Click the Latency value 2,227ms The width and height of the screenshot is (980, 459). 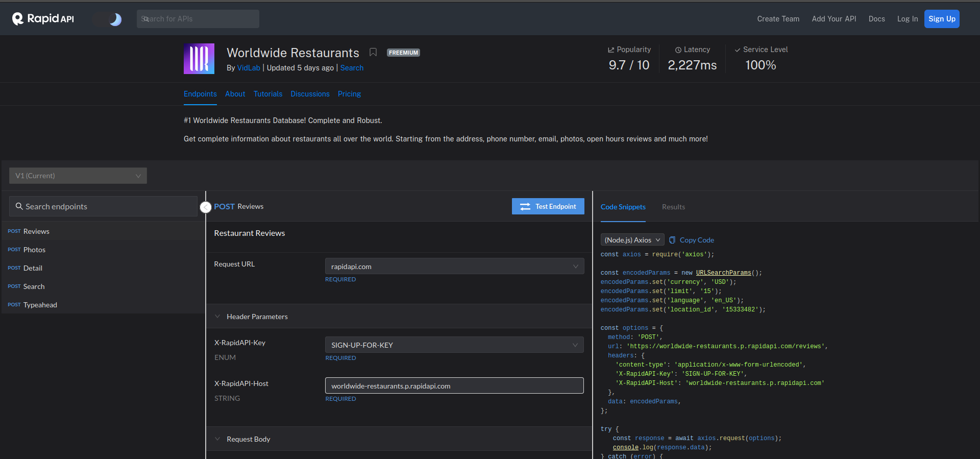coord(692,65)
